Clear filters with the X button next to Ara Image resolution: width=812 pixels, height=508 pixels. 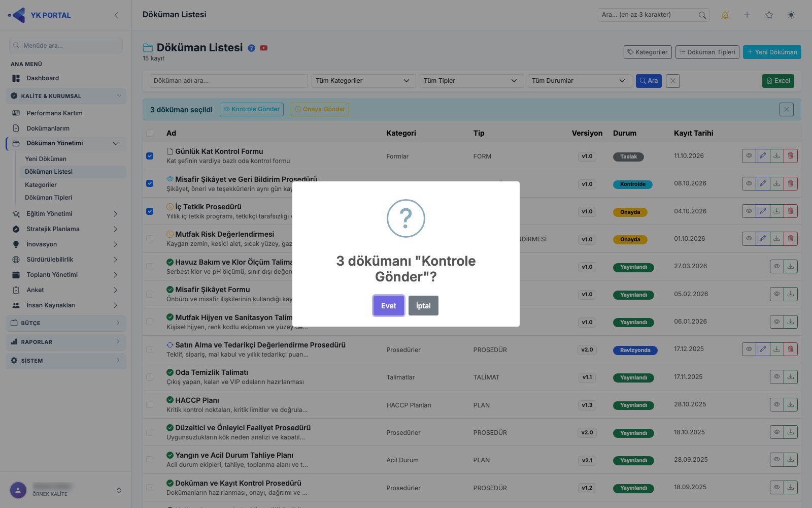tap(673, 81)
